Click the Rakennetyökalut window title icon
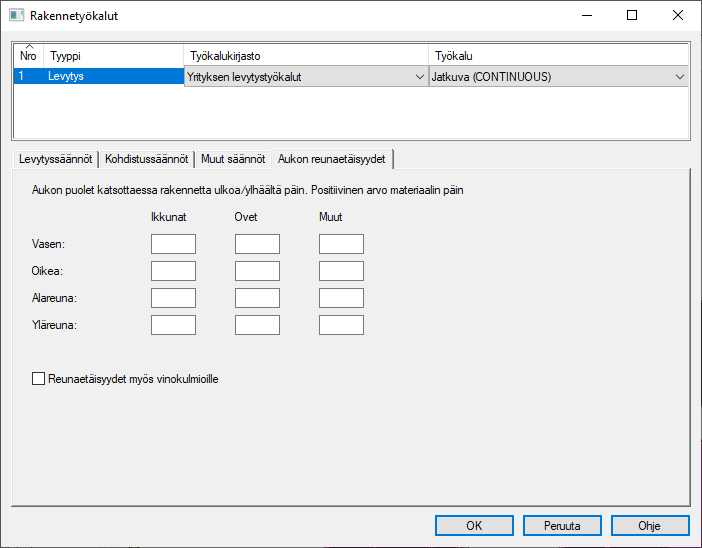 tap(17, 16)
